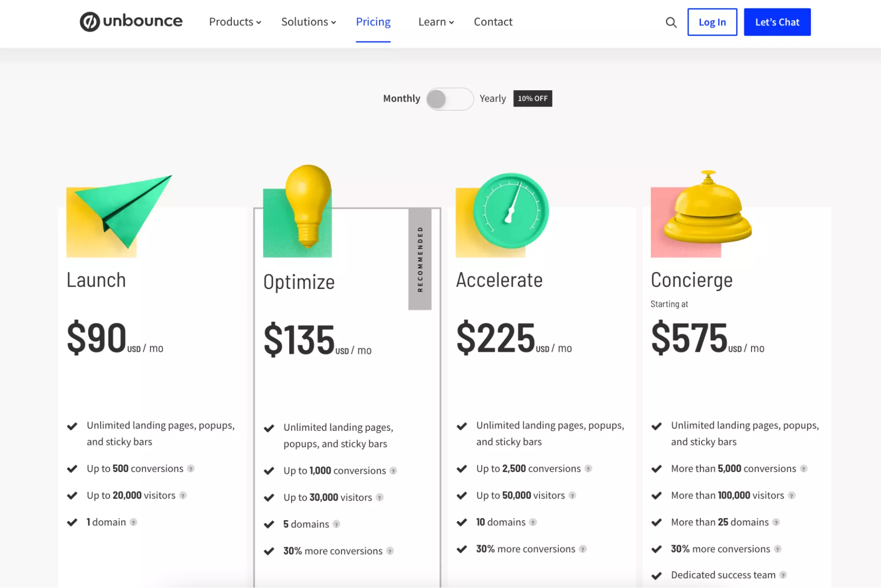Click the Log In button

click(711, 22)
